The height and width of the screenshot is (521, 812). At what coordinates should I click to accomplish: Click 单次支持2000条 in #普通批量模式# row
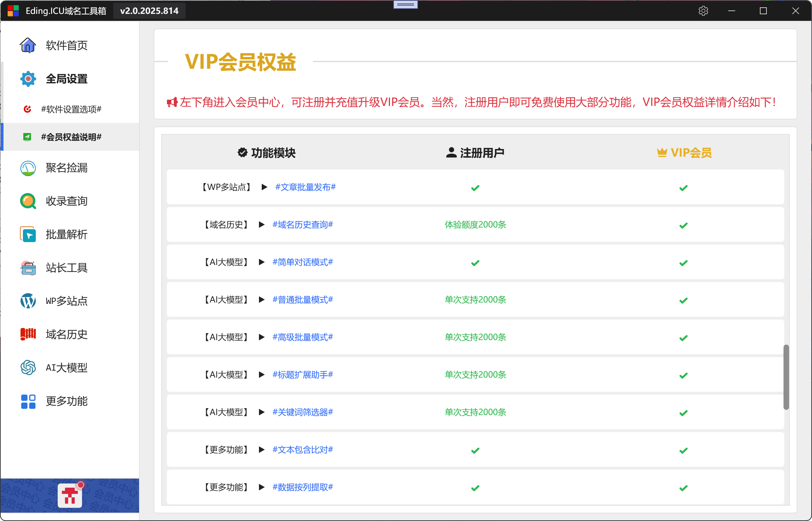point(475,300)
